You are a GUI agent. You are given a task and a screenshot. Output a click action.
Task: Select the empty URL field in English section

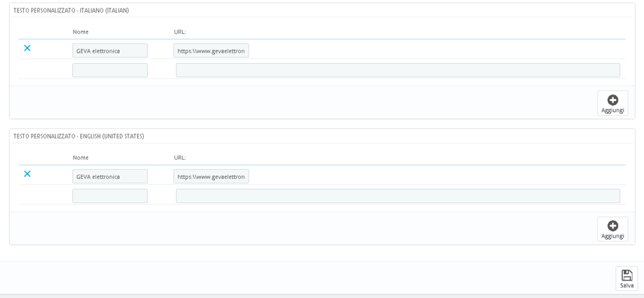[398, 196]
